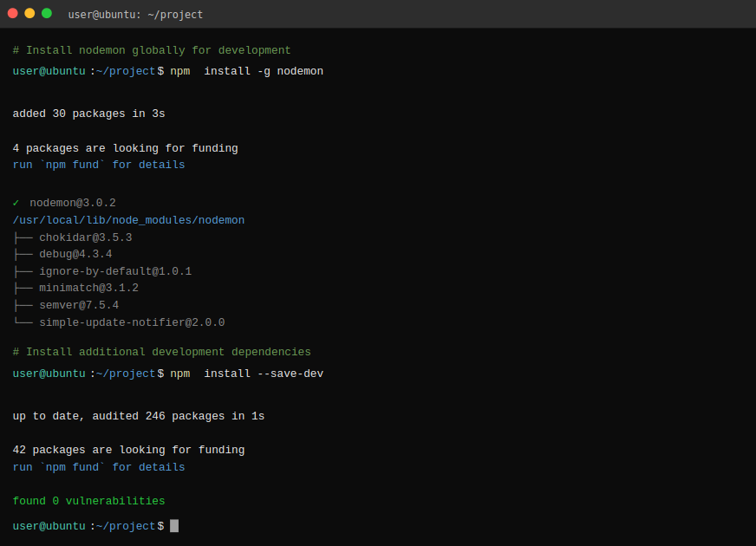Click the last empty 'user@ubuntu:~/project$' prompt
The height and width of the screenshot is (546, 756).
(x=88, y=526)
